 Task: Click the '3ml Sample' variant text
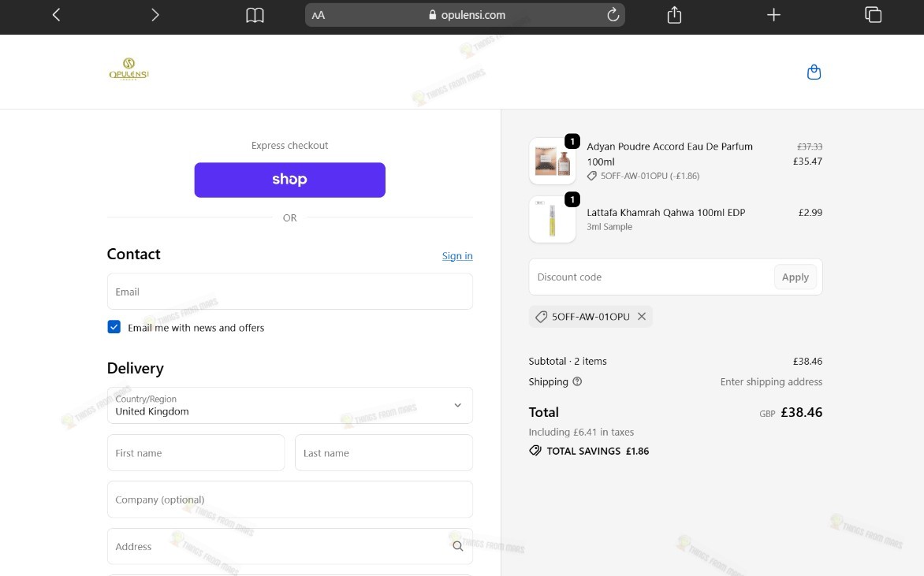(609, 227)
